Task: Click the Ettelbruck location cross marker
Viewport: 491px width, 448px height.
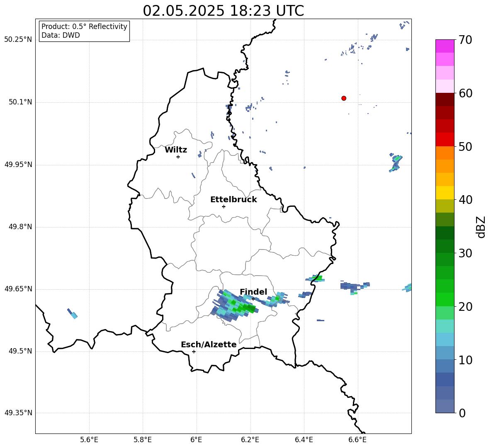Action: (x=224, y=206)
